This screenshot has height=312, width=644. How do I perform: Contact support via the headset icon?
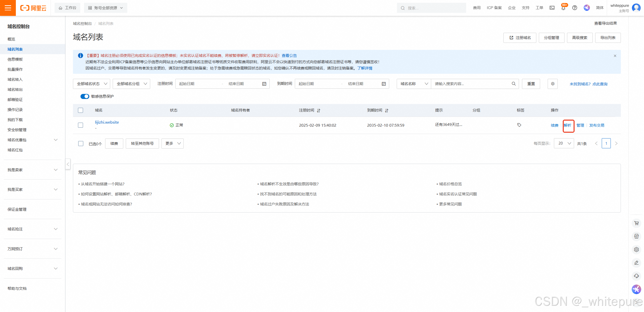(x=636, y=276)
